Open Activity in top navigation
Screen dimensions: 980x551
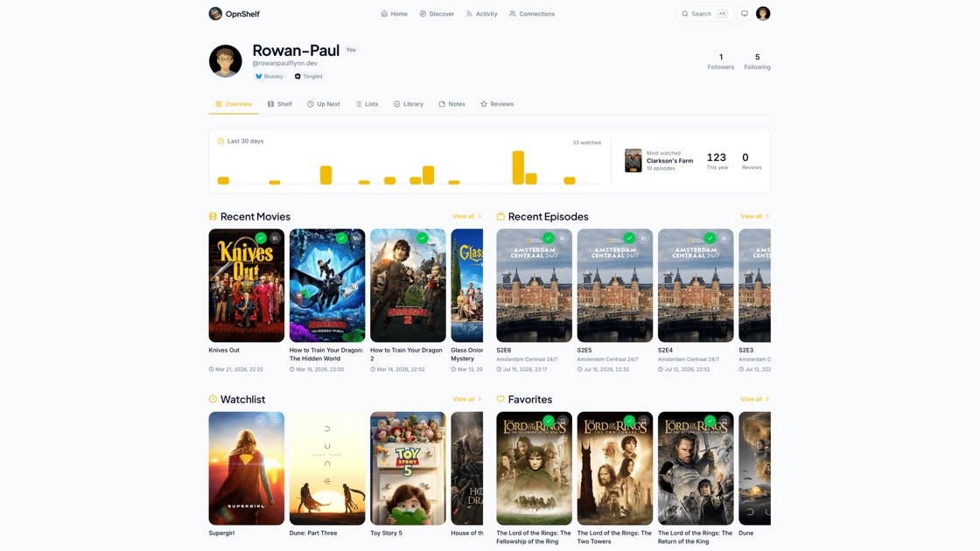click(x=481, y=14)
